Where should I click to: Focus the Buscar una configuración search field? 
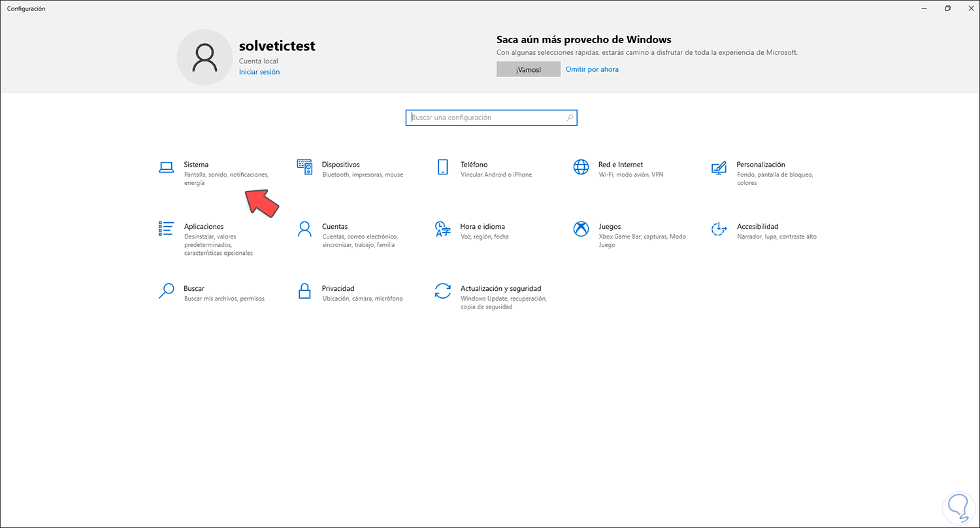coord(487,118)
